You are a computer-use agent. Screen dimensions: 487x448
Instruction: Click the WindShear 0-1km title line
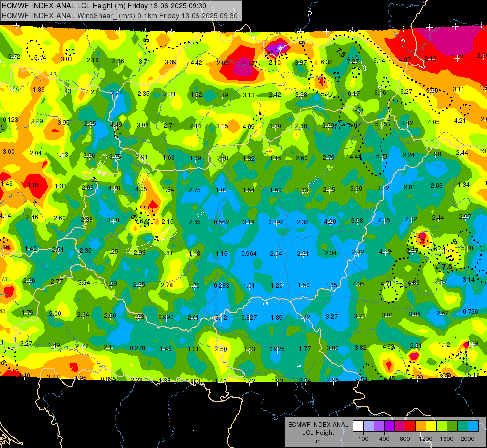(x=120, y=16)
